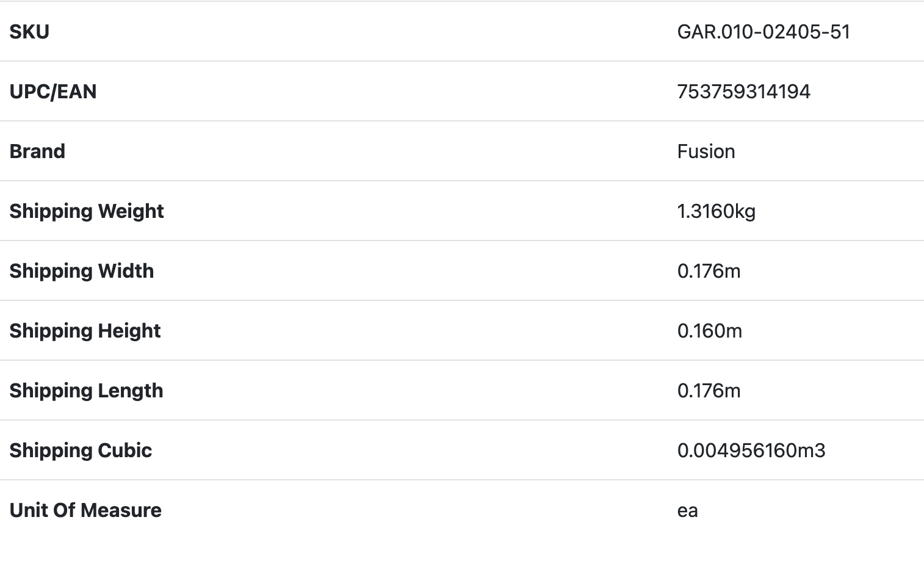The height and width of the screenshot is (564, 924).
Task: Click the 0.004956160m3 cubic value
Action: 751,450
